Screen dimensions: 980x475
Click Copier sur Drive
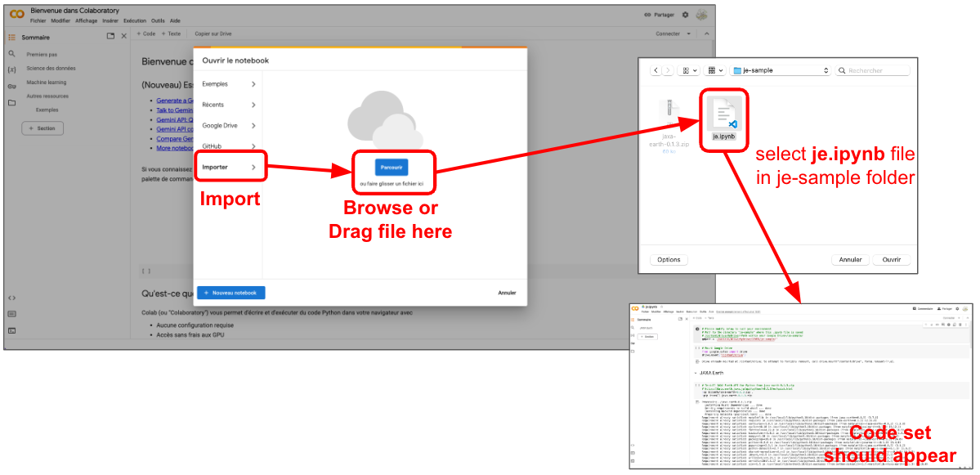point(213,34)
